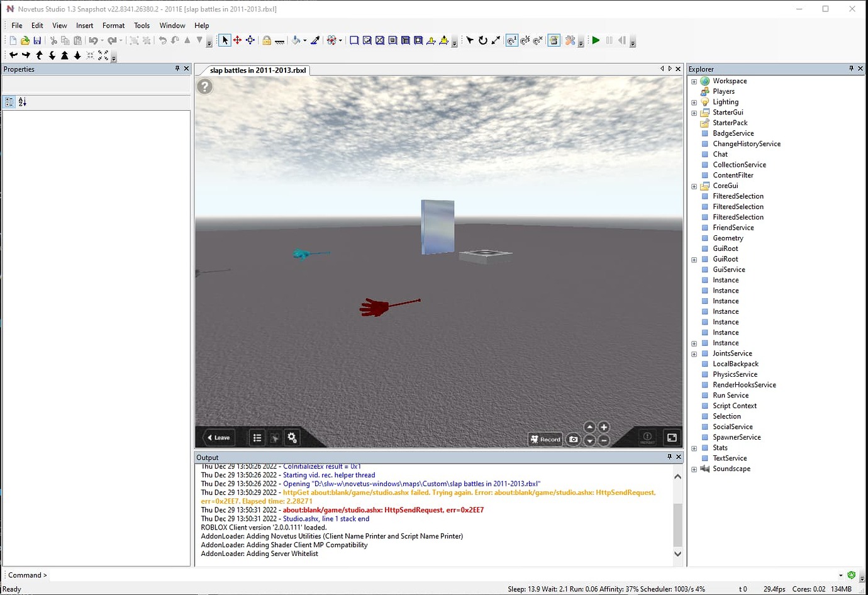Open a place file with the Open icon
Viewport: 868px width, 595px height.
[25, 40]
